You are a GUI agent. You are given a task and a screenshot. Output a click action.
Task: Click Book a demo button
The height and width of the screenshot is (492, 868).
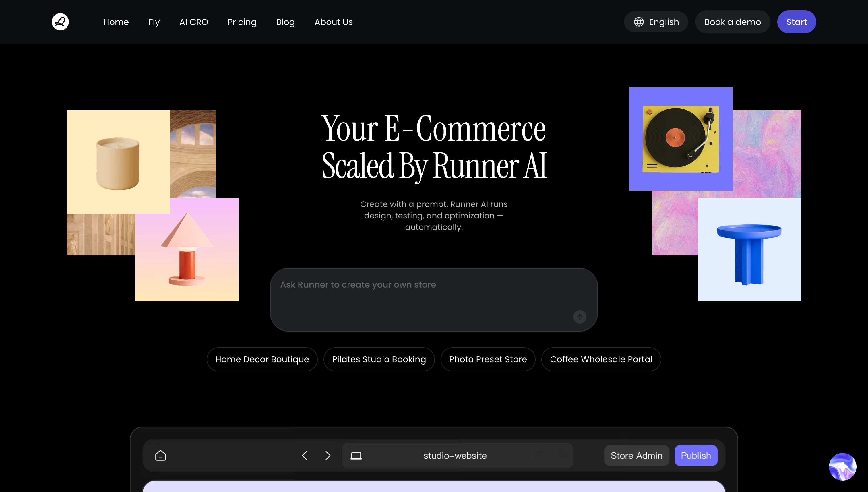pyautogui.click(x=733, y=22)
